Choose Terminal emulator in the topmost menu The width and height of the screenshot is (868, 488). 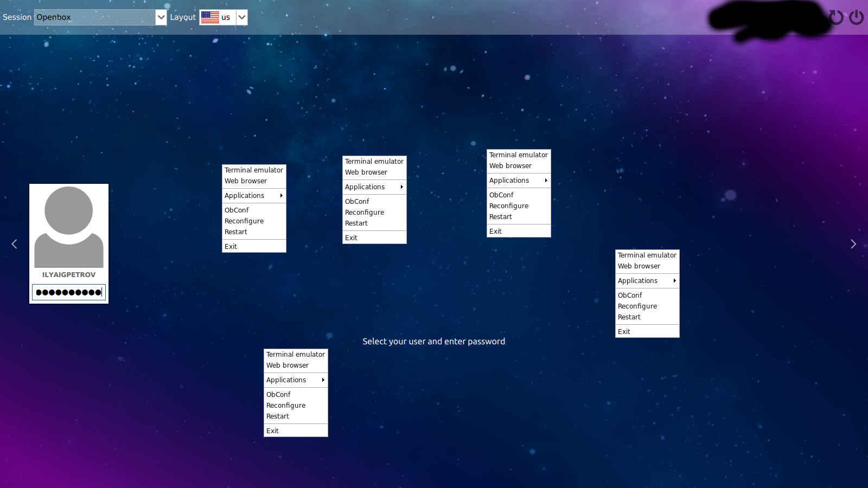519,155
